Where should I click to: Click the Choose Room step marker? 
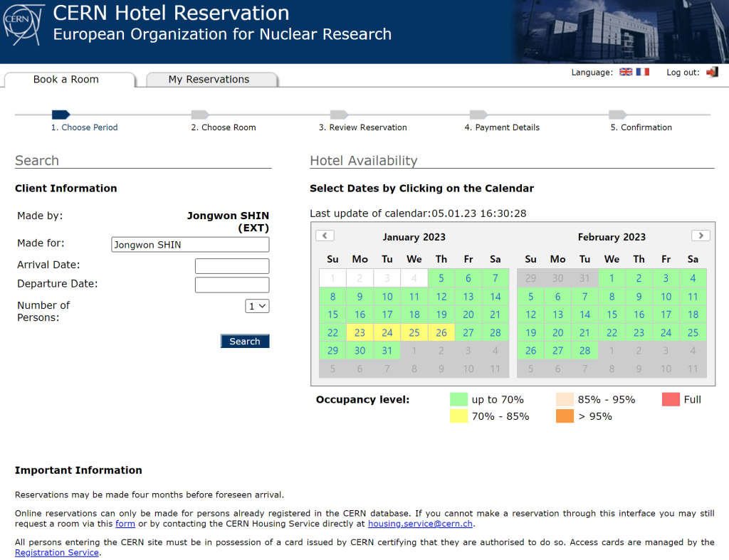(x=200, y=115)
